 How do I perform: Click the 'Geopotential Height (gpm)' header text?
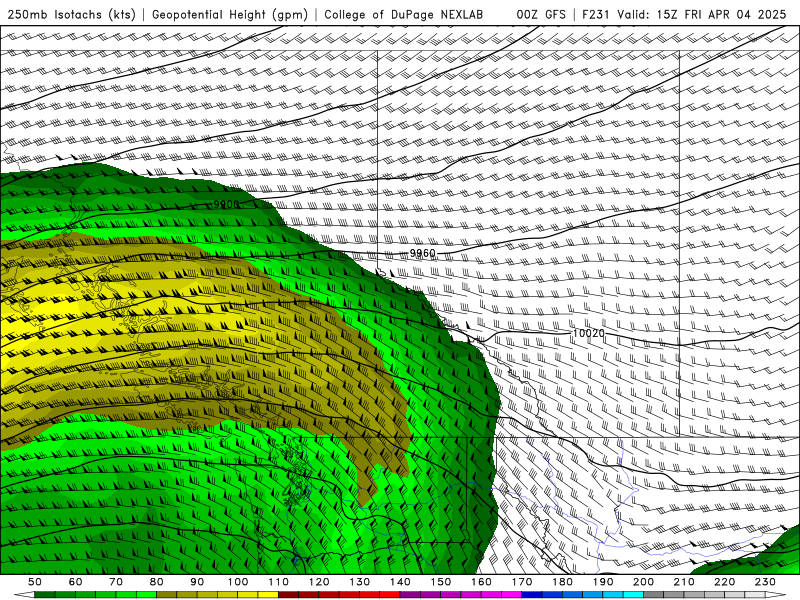tap(230, 14)
